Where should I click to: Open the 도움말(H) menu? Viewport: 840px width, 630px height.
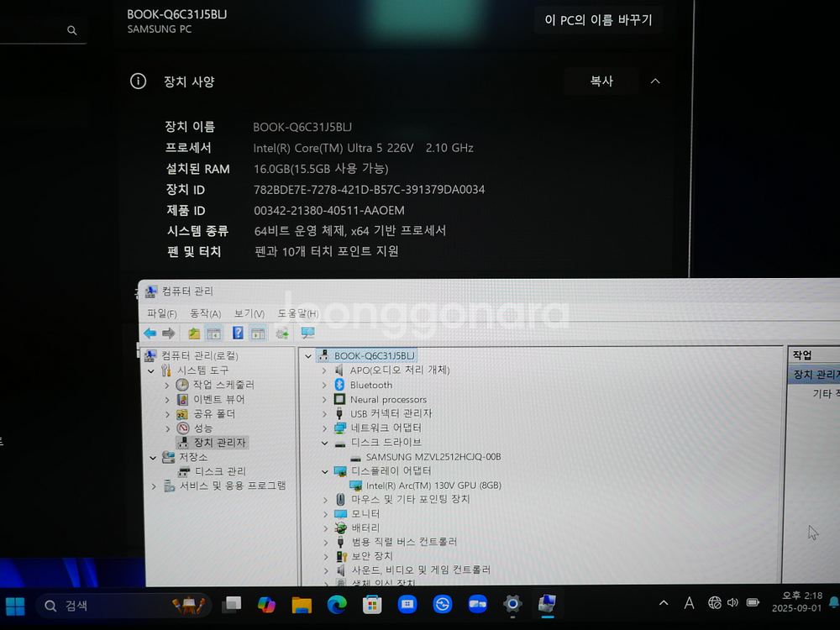[x=298, y=313]
